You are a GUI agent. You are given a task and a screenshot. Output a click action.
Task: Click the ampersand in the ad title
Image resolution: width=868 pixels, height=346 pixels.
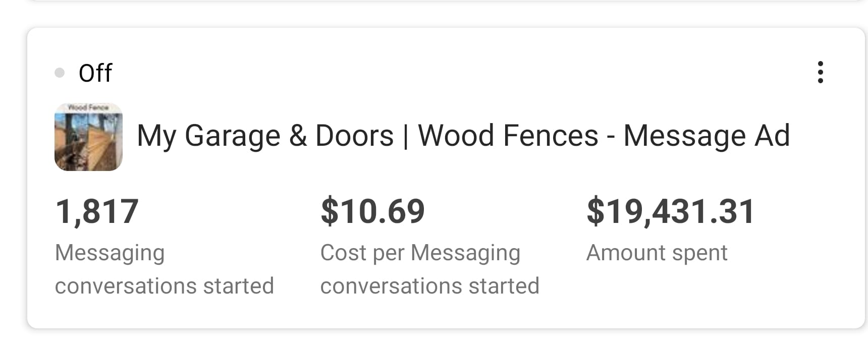298,136
